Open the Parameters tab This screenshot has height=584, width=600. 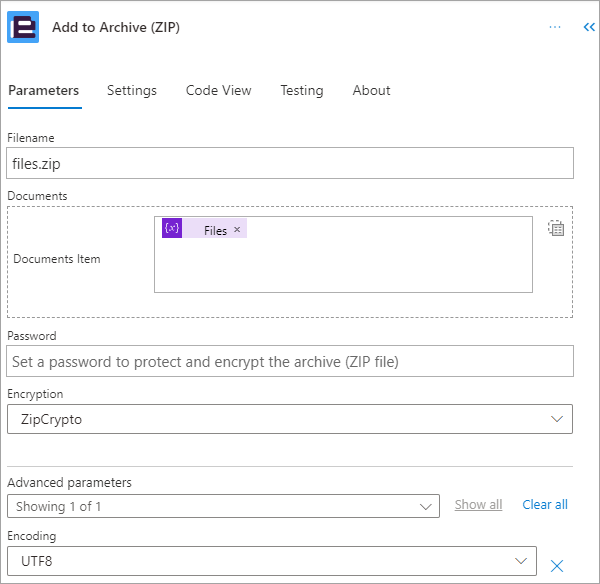click(44, 91)
